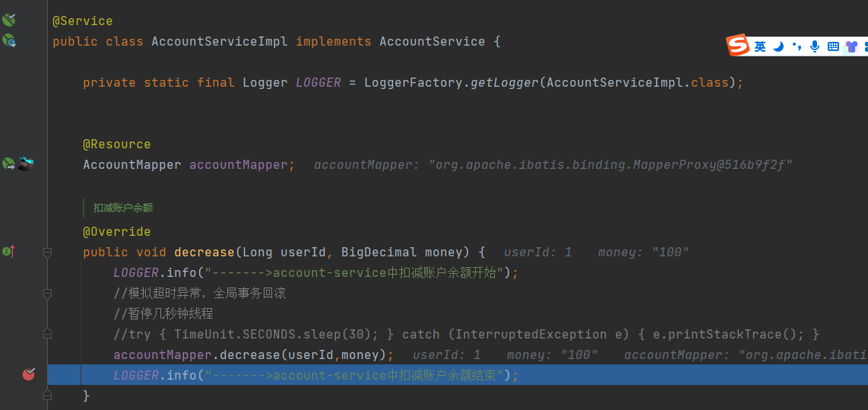Collapse the decrease method using its fold marker
The width and height of the screenshot is (868, 410).
coord(48,252)
